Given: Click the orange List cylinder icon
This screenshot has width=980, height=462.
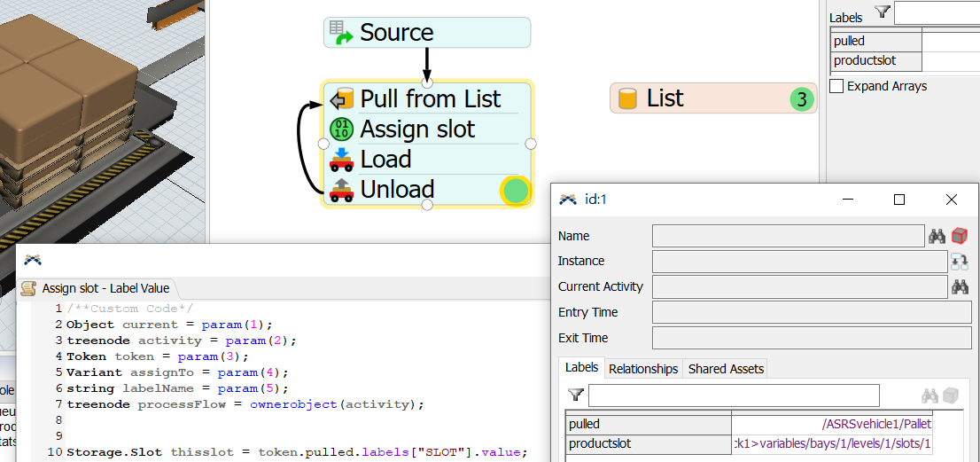Looking at the screenshot, I should point(627,98).
